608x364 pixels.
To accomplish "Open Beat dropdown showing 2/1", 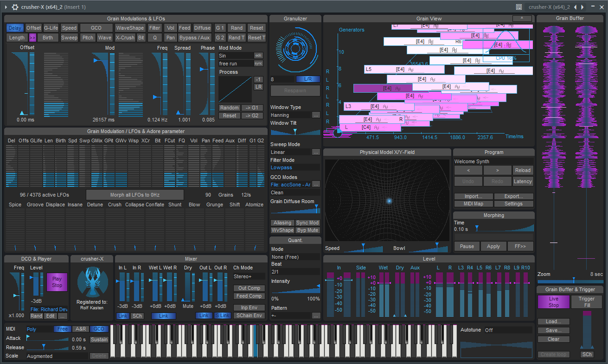I will 295,272.
